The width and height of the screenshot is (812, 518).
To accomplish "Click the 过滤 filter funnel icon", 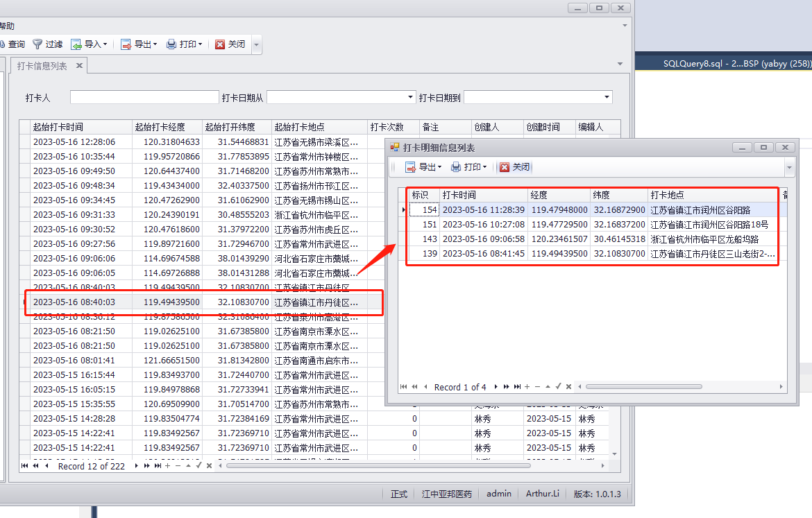I will [x=37, y=44].
